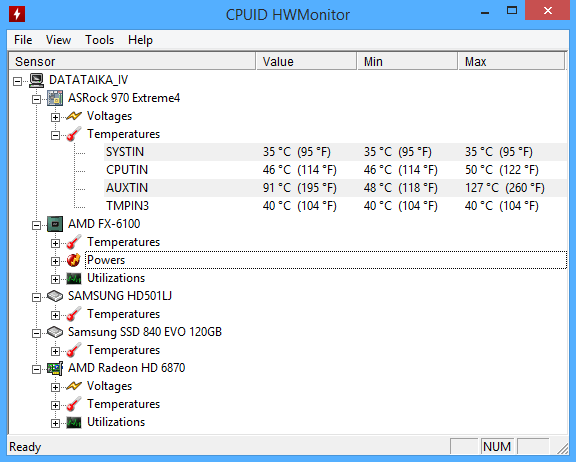This screenshot has height=462, width=576.
Task: Click the Radeon Temperatures thermometer icon
Action: coord(73,404)
